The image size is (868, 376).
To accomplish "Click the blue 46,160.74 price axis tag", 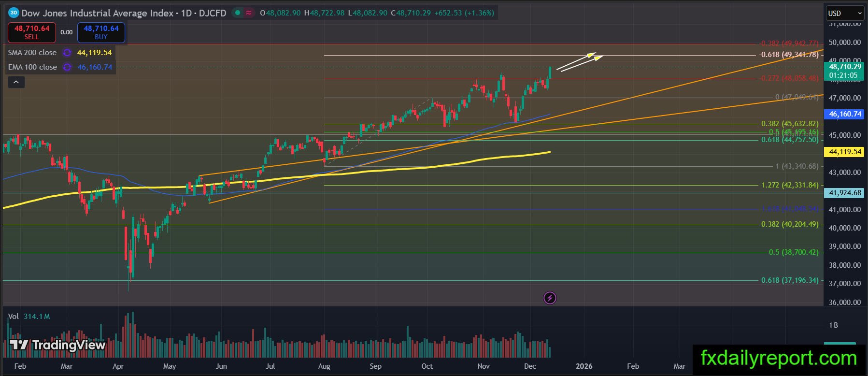I will [x=844, y=114].
